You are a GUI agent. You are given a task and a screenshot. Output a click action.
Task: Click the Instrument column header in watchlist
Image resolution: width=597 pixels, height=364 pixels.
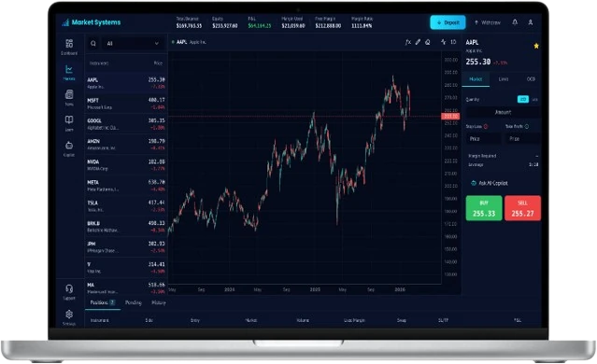coord(99,63)
